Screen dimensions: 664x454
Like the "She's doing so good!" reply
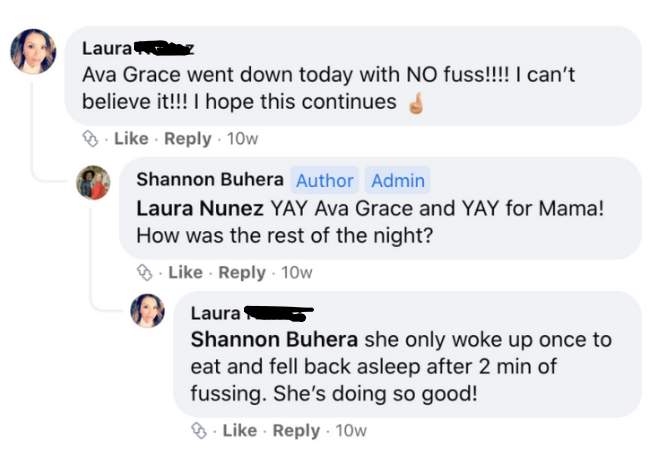[239, 431]
